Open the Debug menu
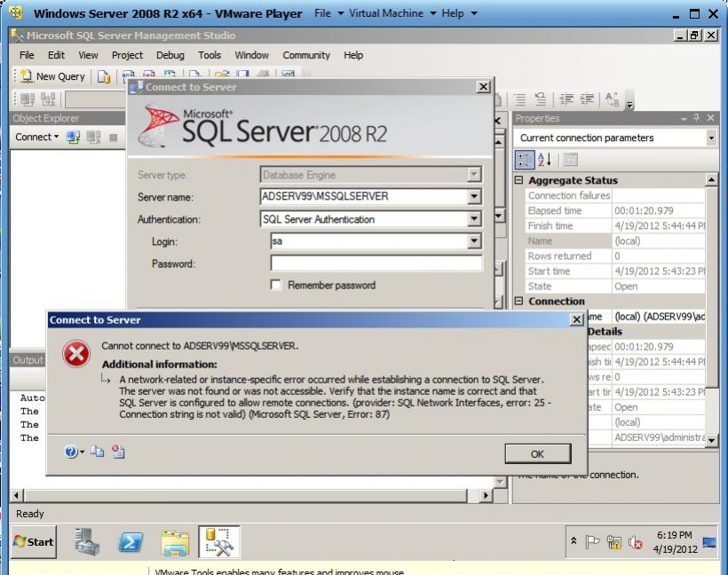This screenshot has height=575, width=728. coord(170,55)
